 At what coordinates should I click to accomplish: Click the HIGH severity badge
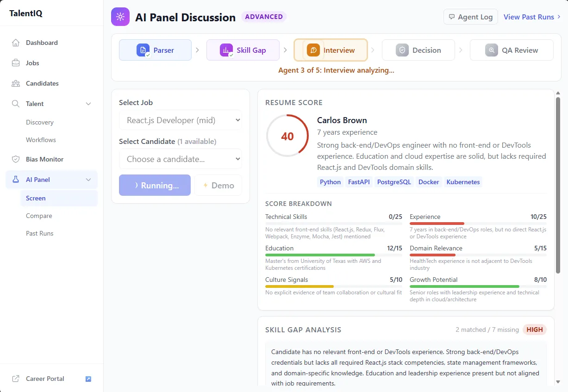[x=535, y=330]
